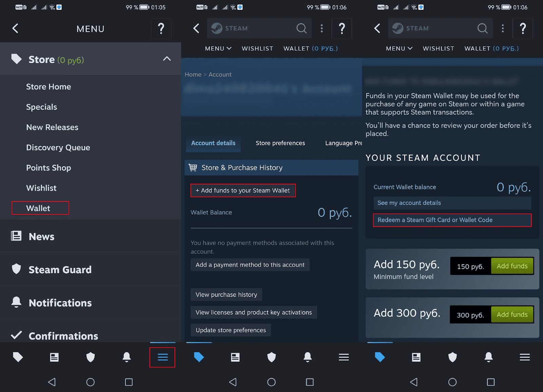Tap the Steam search field on right screen
Image resolution: width=543 pixels, height=392 pixels.
point(440,28)
